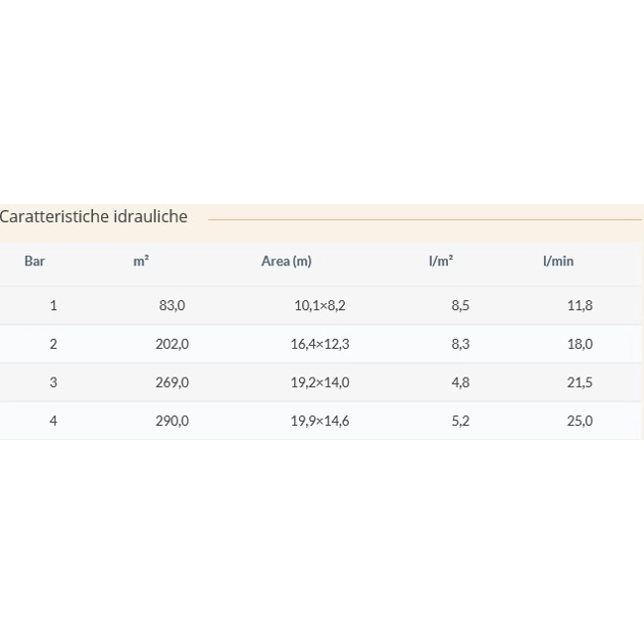Select the Area (m) column header
Screen dimensions: 644x644
pyautogui.click(x=286, y=262)
